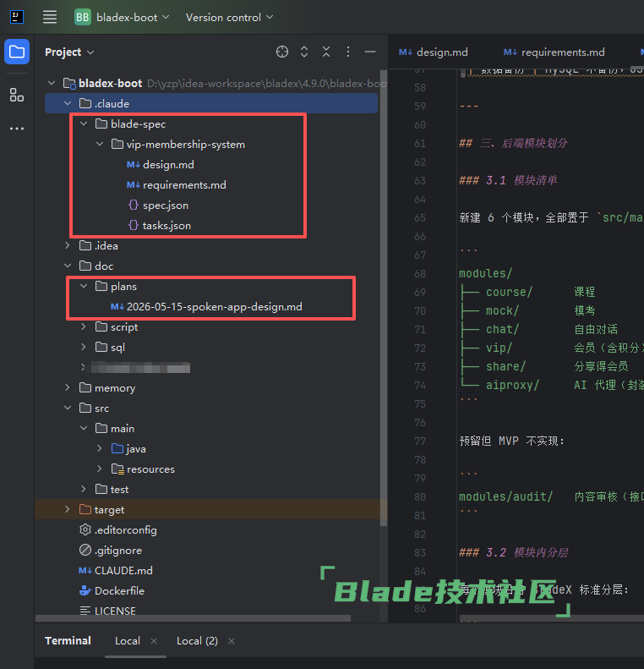Click the LICENSE text file icon
This screenshot has height=669, width=644.
(x=85, y=611)
